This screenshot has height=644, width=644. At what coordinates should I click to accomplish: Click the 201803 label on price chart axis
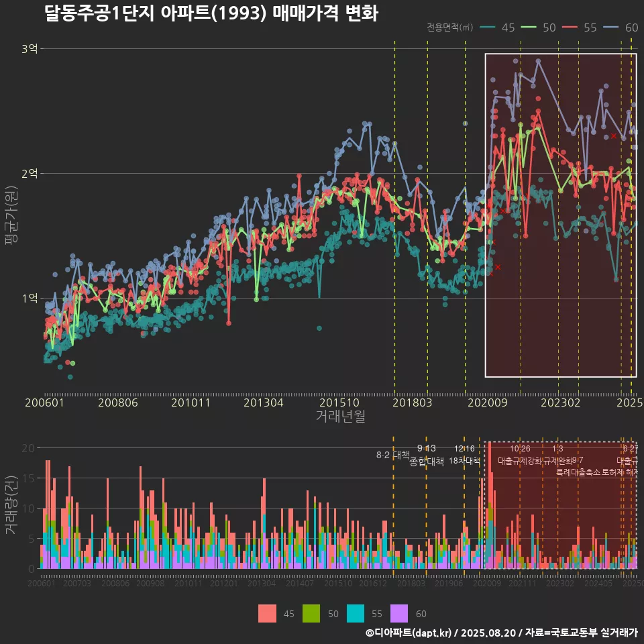point(413,402)
